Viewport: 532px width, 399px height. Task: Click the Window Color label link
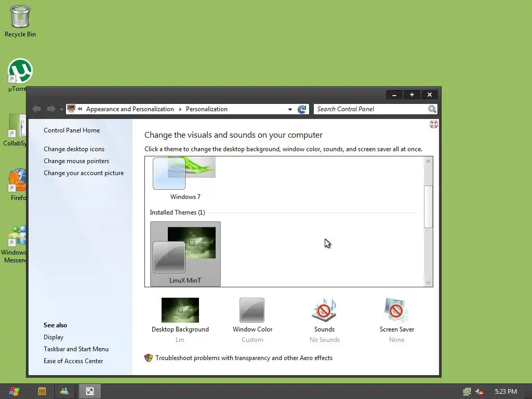click(x=252, y=329)
